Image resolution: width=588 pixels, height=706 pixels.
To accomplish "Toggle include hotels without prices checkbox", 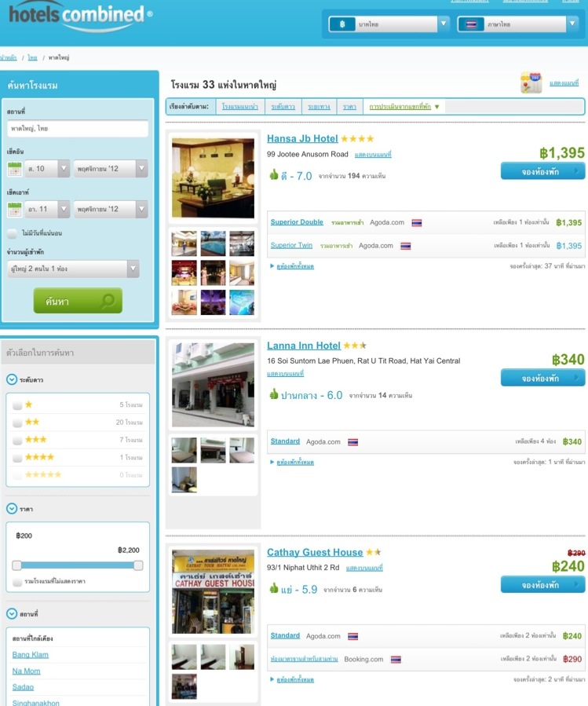I will [x=17, y=582].
